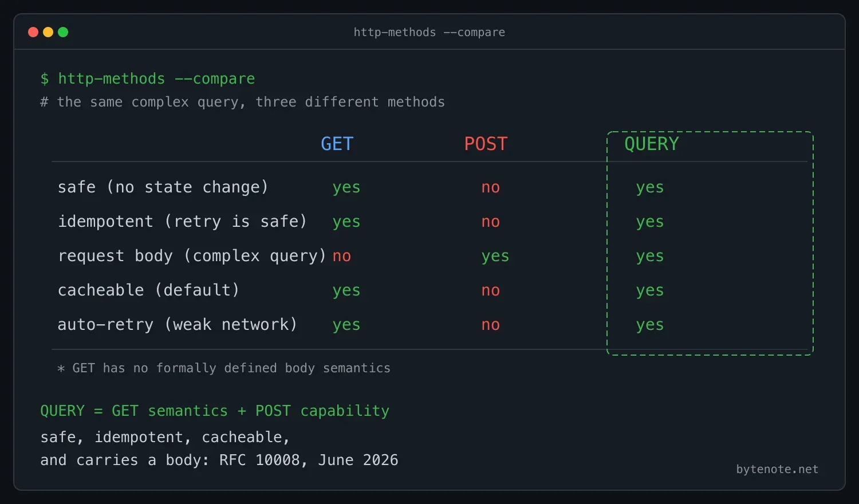Click QUERY 'yes' in the auto-retry row
The width and height of the screenshot is (859, 504).
(x=650, y=325)
